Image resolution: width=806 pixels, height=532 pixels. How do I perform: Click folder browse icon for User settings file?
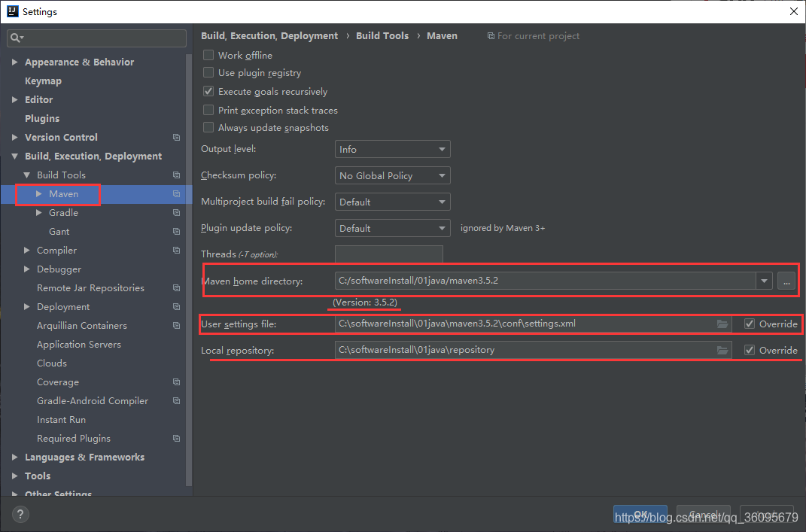(722, 324)
